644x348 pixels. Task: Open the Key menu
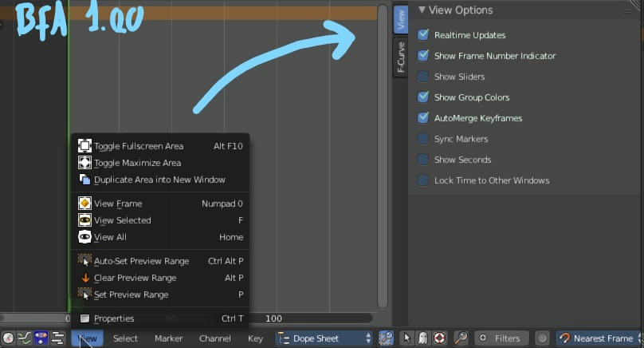click(255, 338)
